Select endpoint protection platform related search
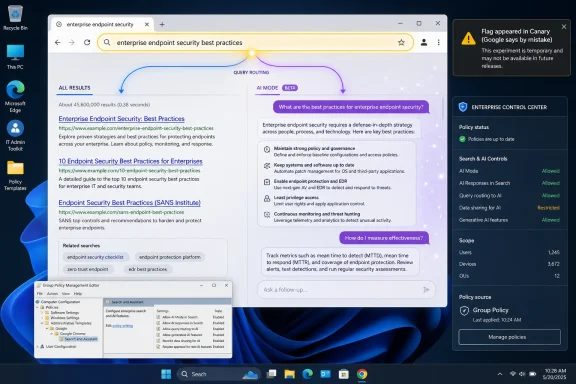The image size is (576, 384). click(x=170, y=257)
